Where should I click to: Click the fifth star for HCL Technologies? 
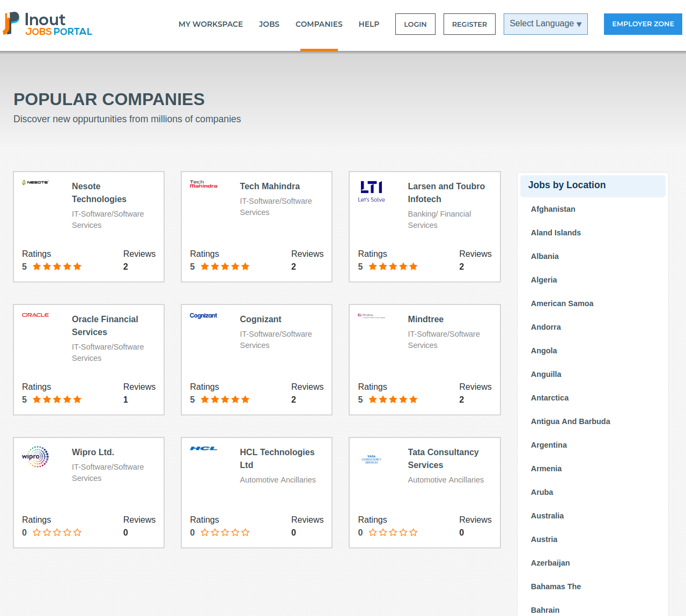coord(246,532)
